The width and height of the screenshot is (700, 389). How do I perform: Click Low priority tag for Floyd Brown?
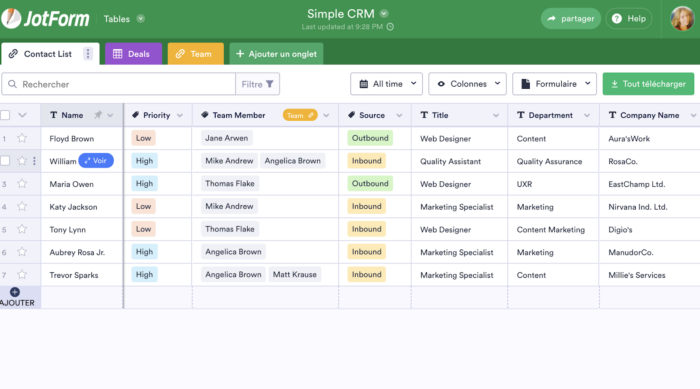[143, 138]
